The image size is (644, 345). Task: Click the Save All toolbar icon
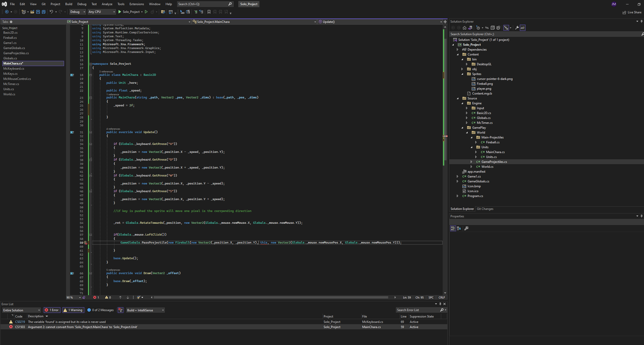(44, 12)
